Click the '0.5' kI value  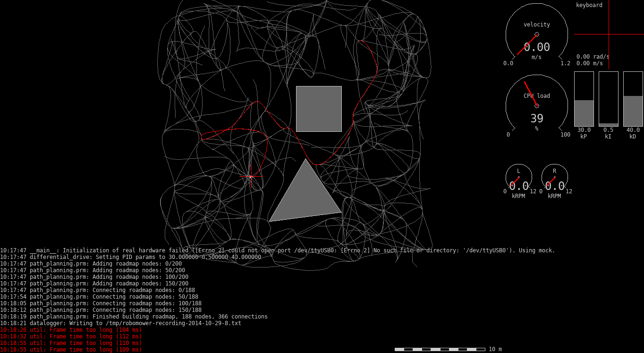tap(609, 130)
